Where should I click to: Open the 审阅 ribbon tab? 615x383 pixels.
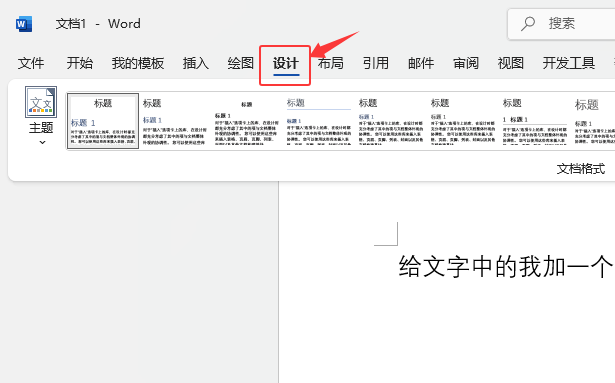coord(466,63)
